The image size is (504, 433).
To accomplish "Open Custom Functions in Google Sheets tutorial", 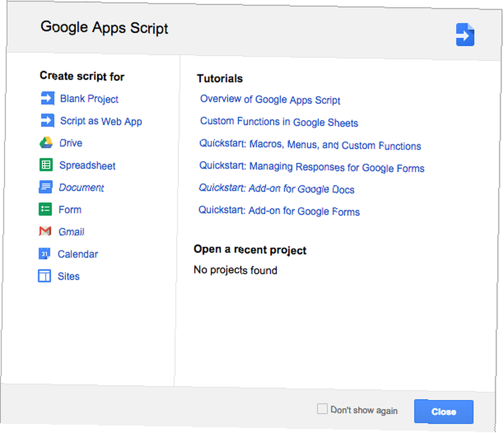I will (x=279, y=122).
